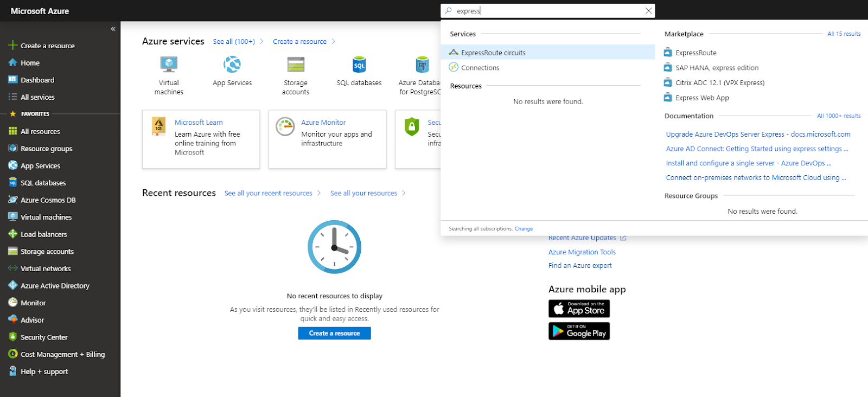This screenshot has height=397, width=868.
Task: Click the Change subscriptions link
Action: 524,229
